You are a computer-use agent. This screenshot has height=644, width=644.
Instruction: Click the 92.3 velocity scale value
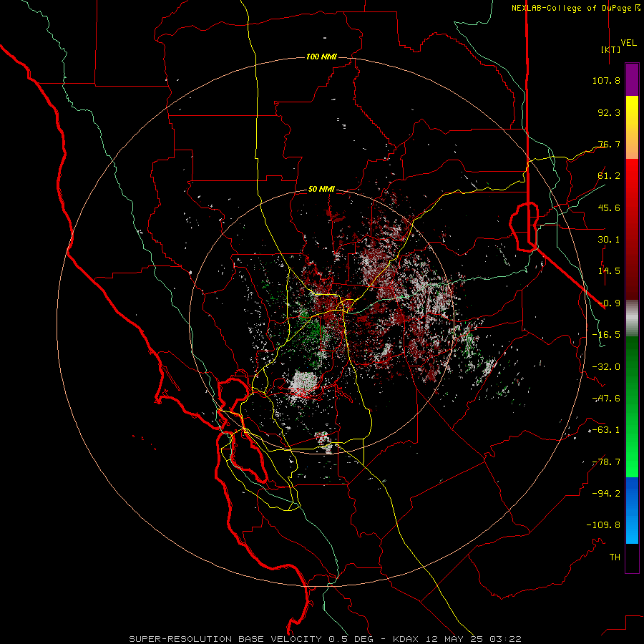609,112
